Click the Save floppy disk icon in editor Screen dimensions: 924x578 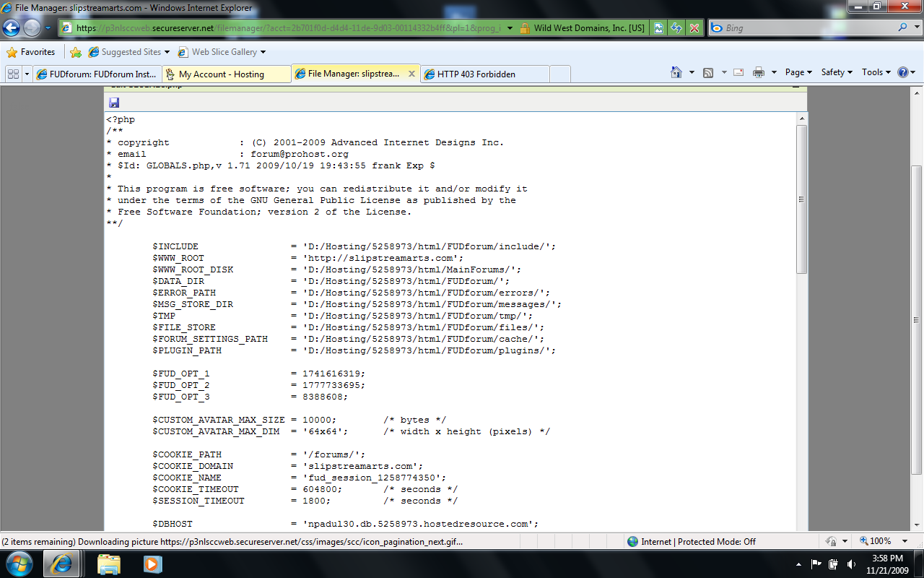tap(114, 103)
